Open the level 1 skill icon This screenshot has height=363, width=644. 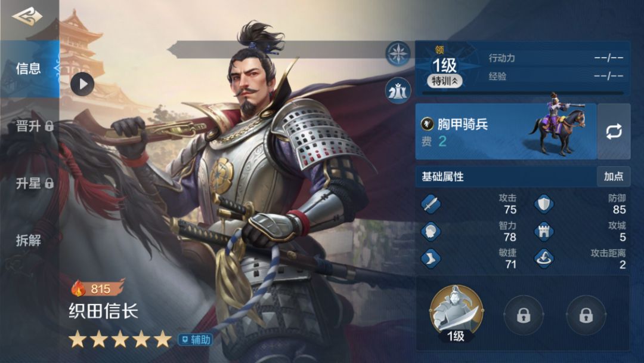coord(456,313)
